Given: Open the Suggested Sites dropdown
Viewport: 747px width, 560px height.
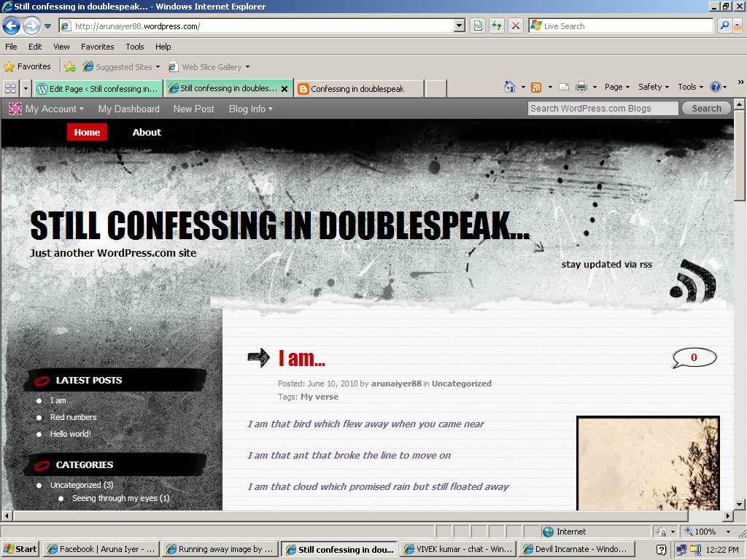Looking at the screenshot, I should pyautogui.click(x=122, y=66).
